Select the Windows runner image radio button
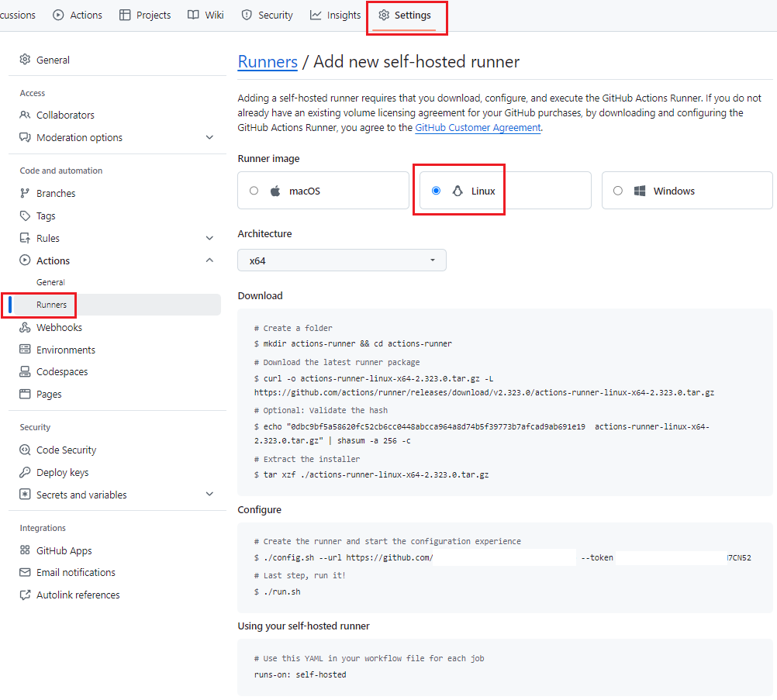777x700 pixels. click(618, 191)
